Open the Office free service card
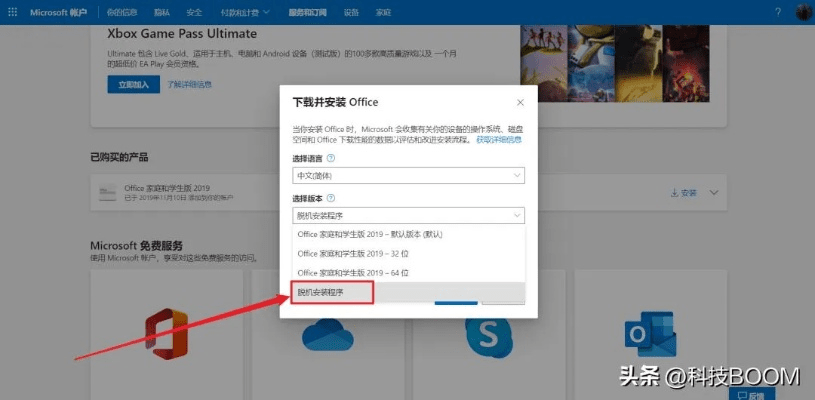Screen dimensions: 815x400 tap(166, 335)
